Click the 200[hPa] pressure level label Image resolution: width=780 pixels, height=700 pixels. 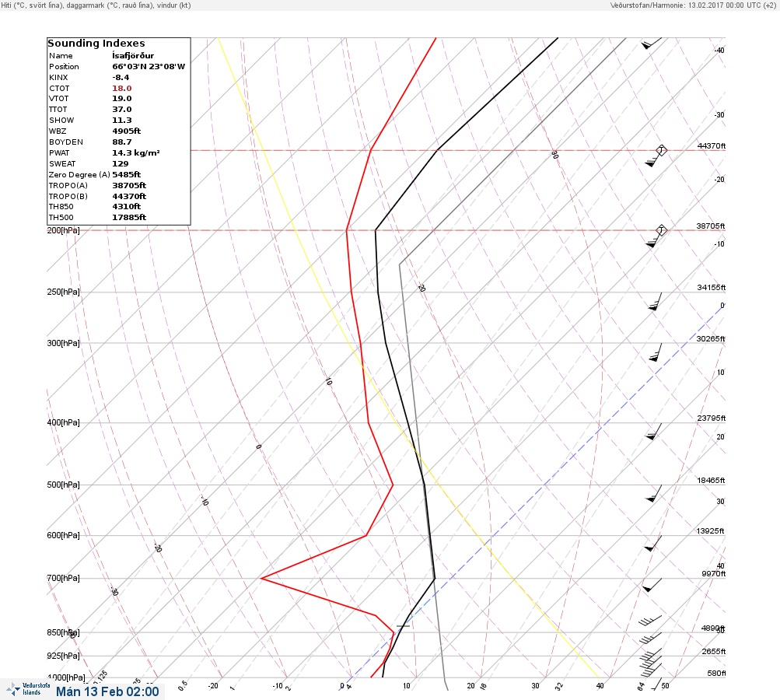[x=63, y=230]
